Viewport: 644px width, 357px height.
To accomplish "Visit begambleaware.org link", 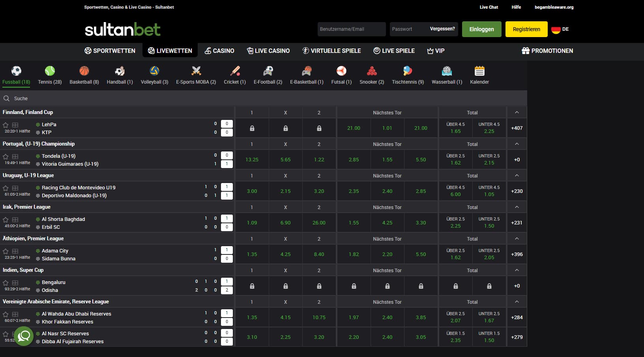I will pyautogui.click(x=554, y=7).
